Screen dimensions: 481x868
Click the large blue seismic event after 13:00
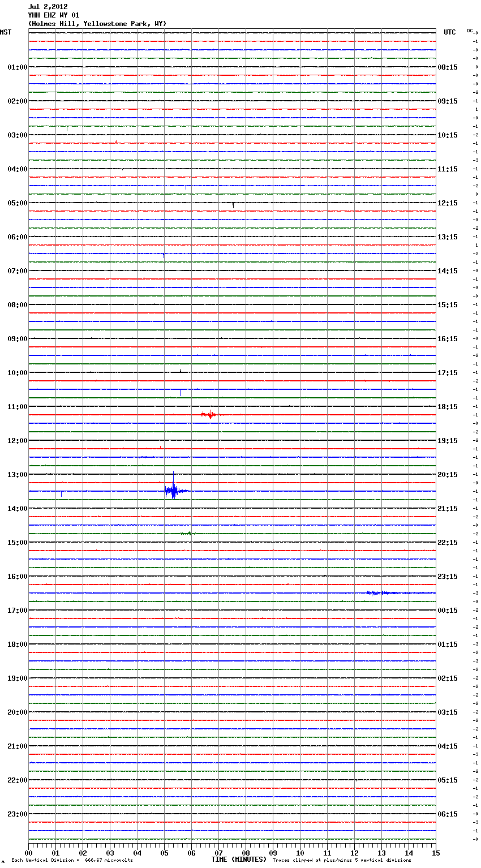click(x=172, y=490)
